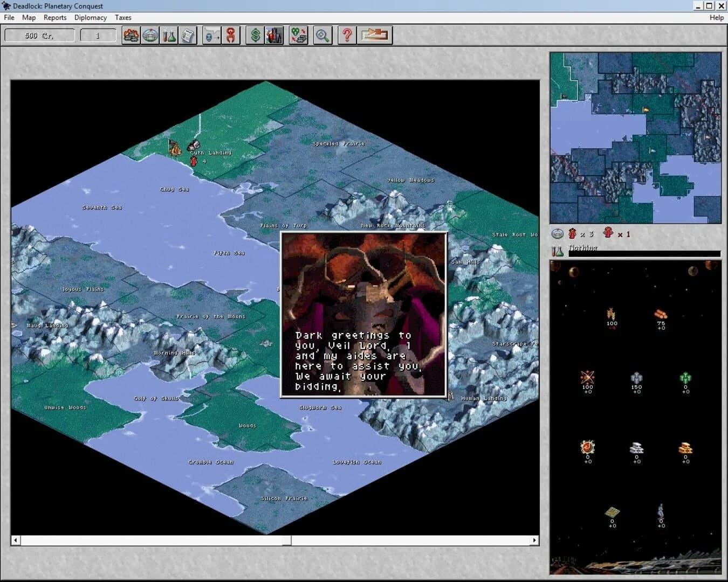Select the military units toolbar icon

131,35
